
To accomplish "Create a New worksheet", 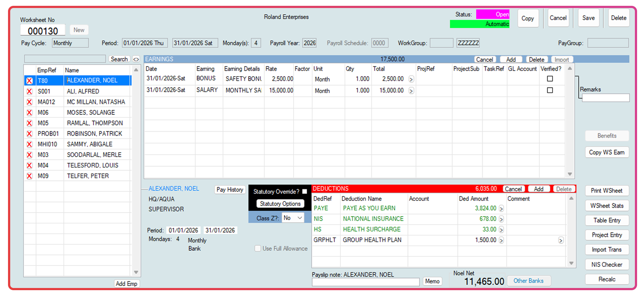I will tap(79, 30).
